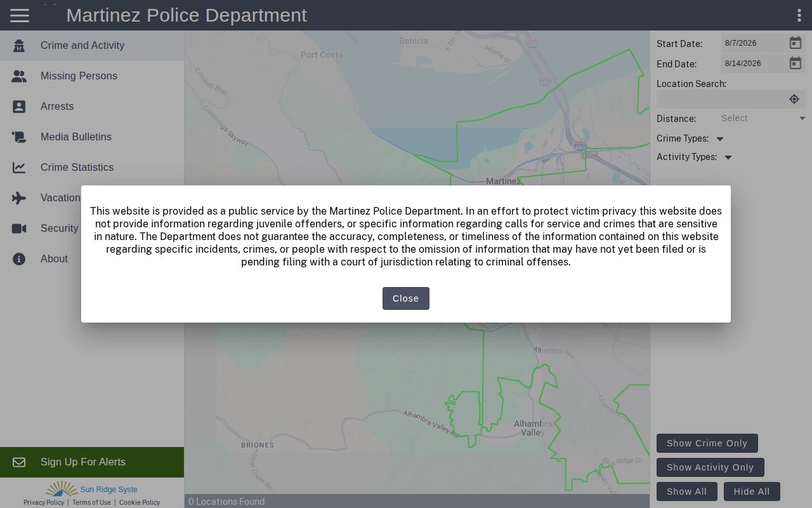Click the End Date input field
The image size is (812, 508).
tap(754, 63)
